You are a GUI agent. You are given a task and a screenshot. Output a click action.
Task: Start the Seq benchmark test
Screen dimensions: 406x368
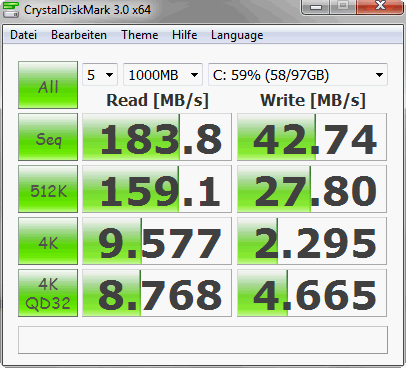[48, 137]
